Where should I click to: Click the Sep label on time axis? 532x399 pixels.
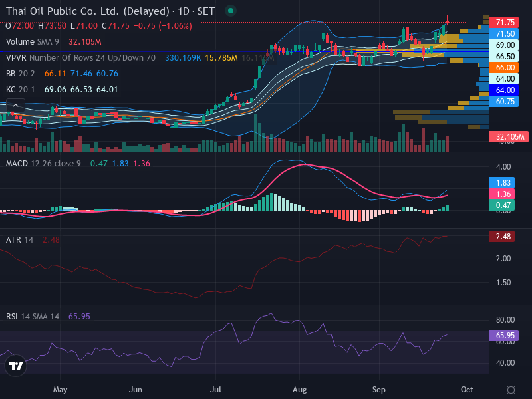[378, 390]
